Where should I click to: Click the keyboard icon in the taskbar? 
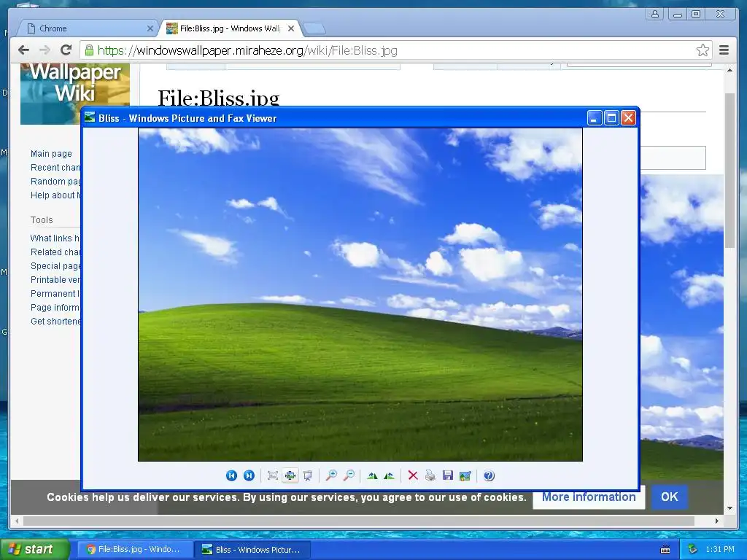pyautogui.click(x=665, y=550)
